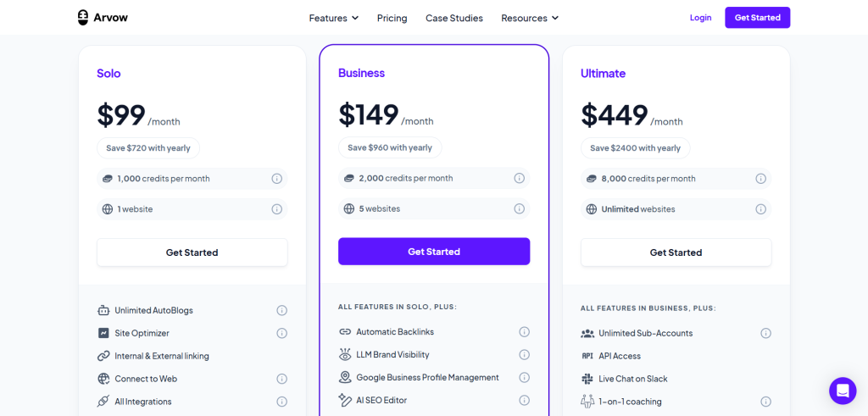Open the chat widget bubble
Viewport: 868px width, 416px height.
(843, 391)
